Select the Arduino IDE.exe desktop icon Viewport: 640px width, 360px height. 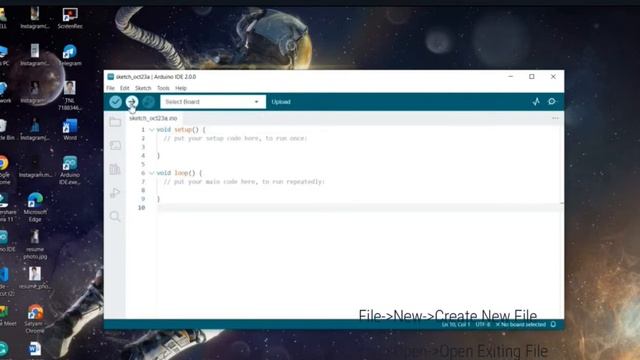pyautogui.click(x=70, y=170)
